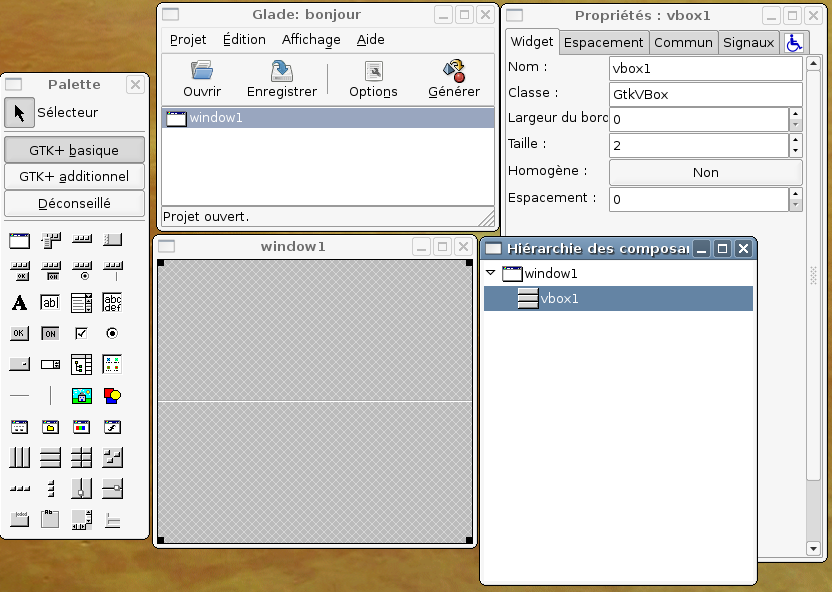Choose the Combo Box Entry widget icon
This screenshot has height=592, width=832.
click(82, 302)
